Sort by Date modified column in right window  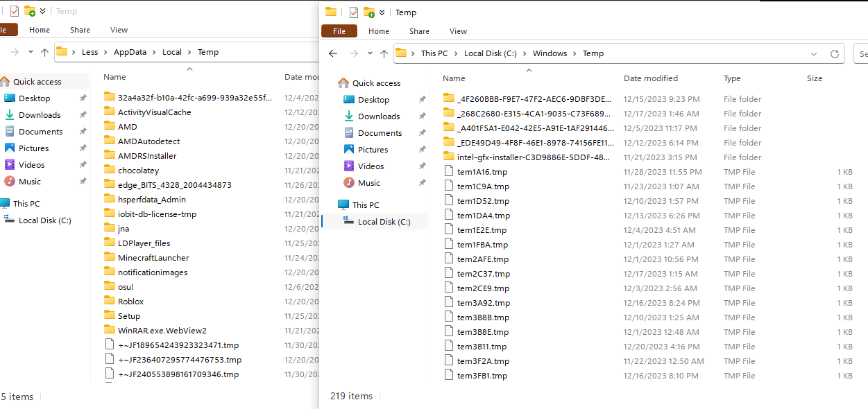tap(651, 78)
